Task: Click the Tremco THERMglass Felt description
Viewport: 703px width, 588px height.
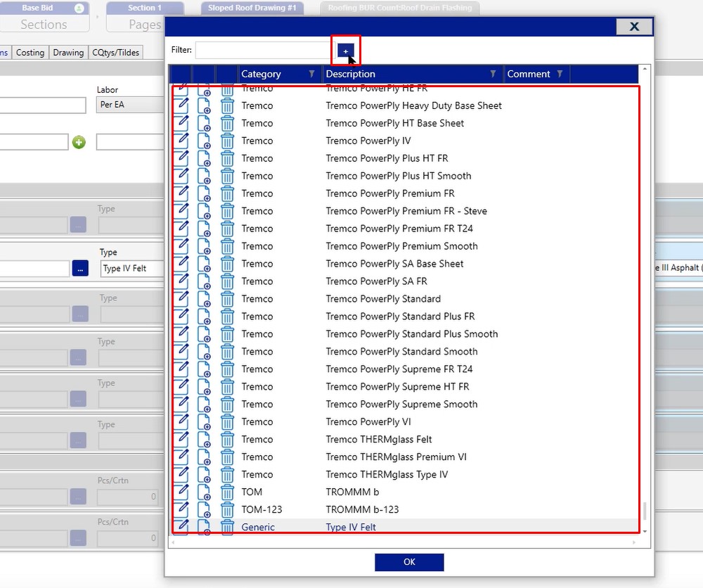Action: tap(378, 440)
